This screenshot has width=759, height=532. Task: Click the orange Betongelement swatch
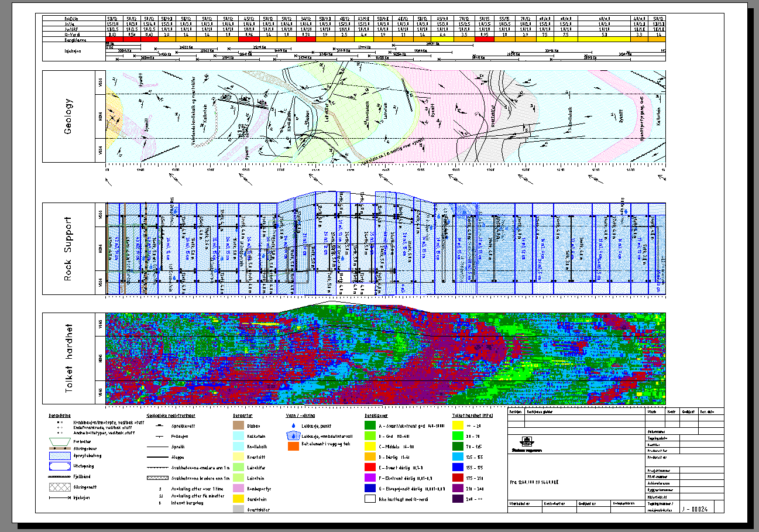point(293,447)
